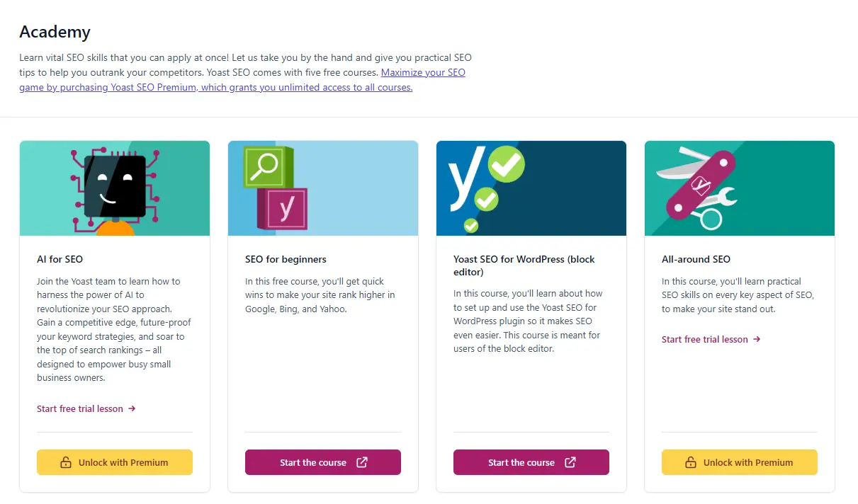The image size is (858, 504).
Task: Start free trial lesson for All-around SEO
Action: click(x=705, y=339)
